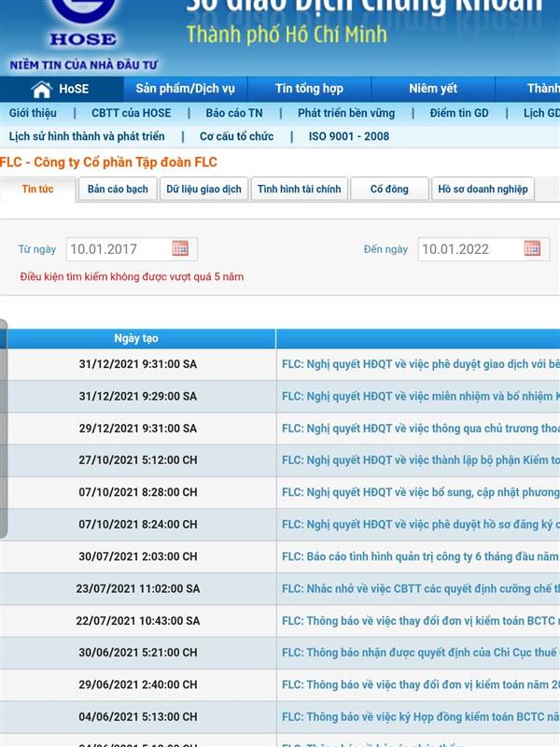Click date cell 23/07/2021 11:02:00 SA

(x=137, y=589)
